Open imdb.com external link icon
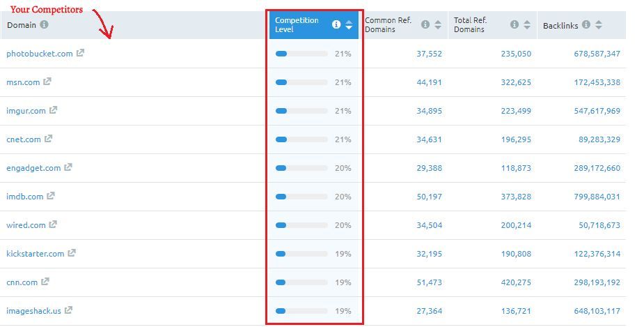Image resolution: width=644 pixels, height=327 pixels. [51, 196]
